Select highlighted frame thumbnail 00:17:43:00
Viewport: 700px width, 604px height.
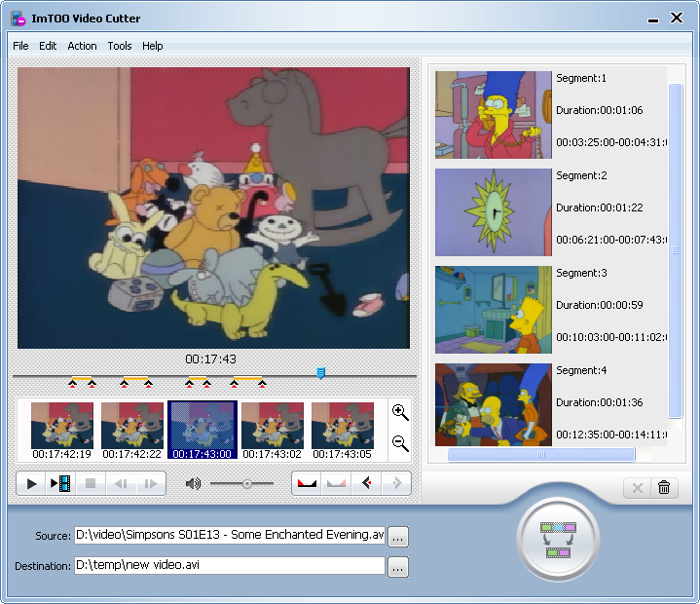203,431
